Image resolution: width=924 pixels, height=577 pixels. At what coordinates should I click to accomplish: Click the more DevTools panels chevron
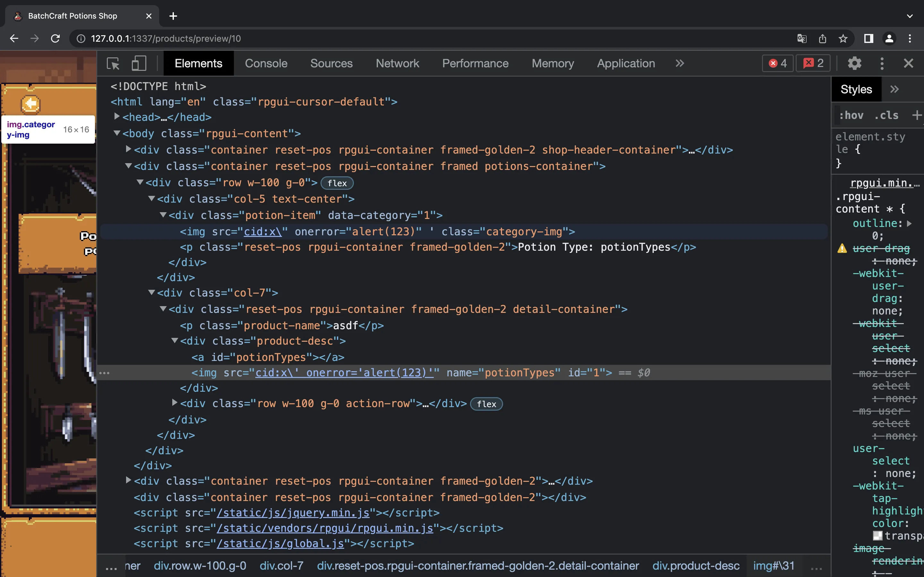679,63
